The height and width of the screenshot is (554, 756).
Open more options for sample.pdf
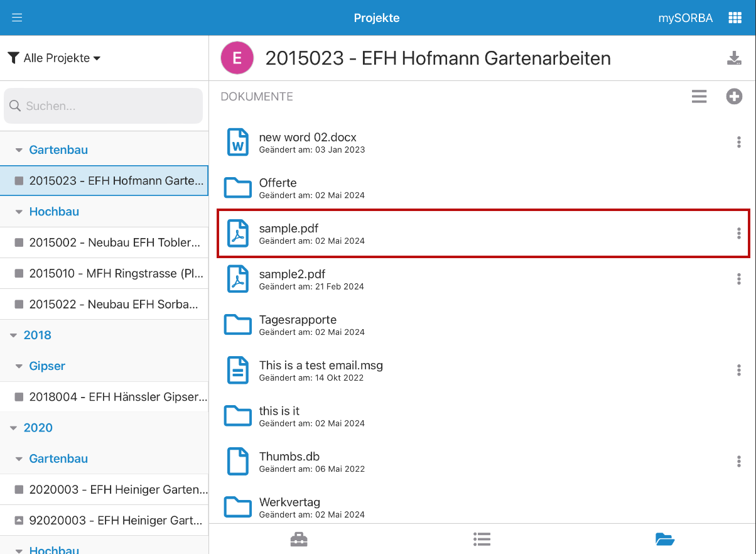pos(738,234)
